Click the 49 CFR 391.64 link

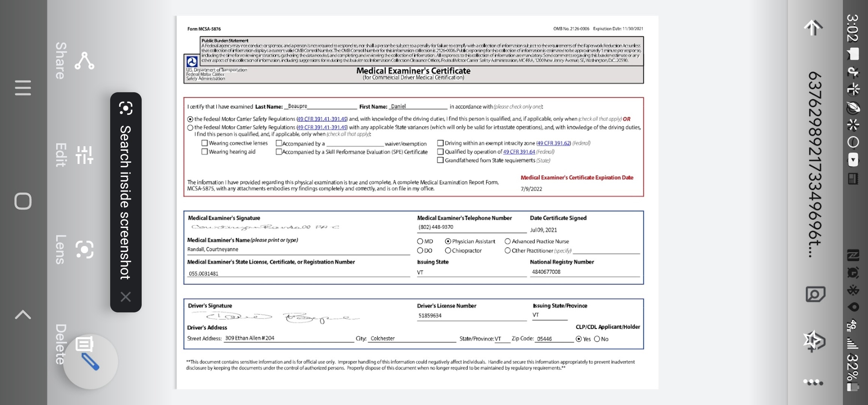(x=519, y=152)
